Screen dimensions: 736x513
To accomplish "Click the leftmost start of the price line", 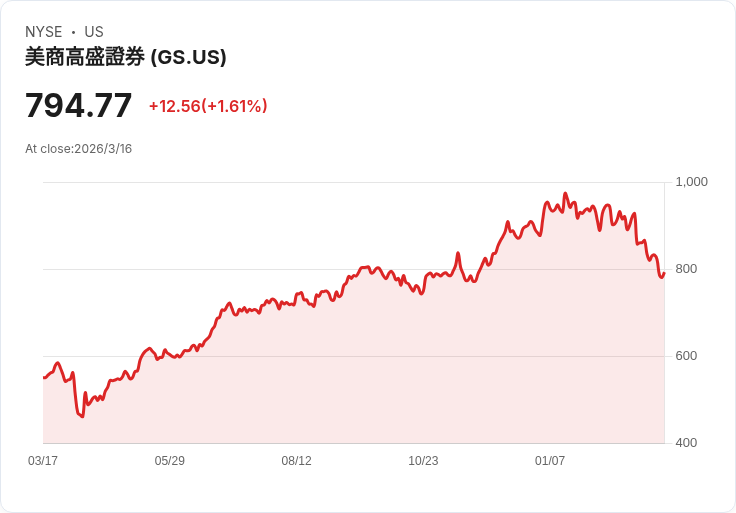I will pos(43,378).
